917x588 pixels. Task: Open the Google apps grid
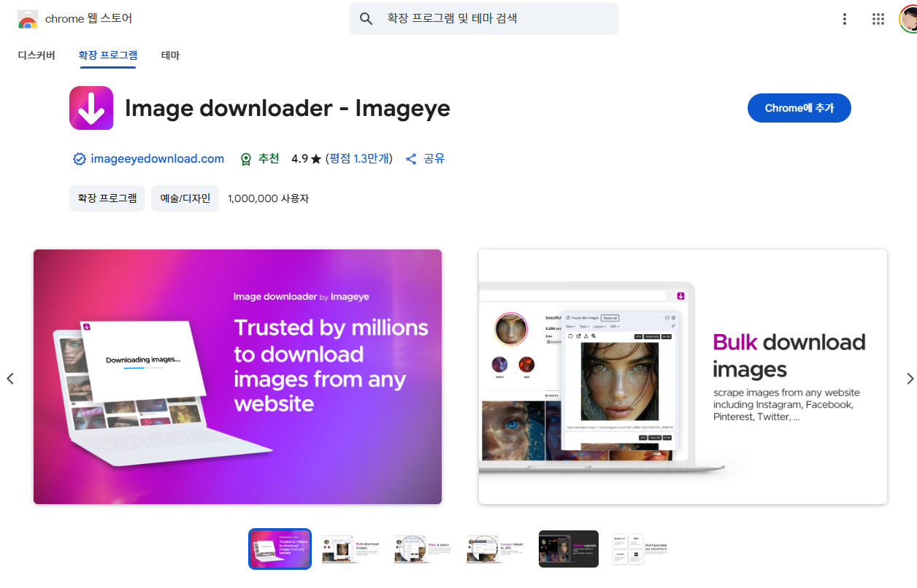click(878, 19)
